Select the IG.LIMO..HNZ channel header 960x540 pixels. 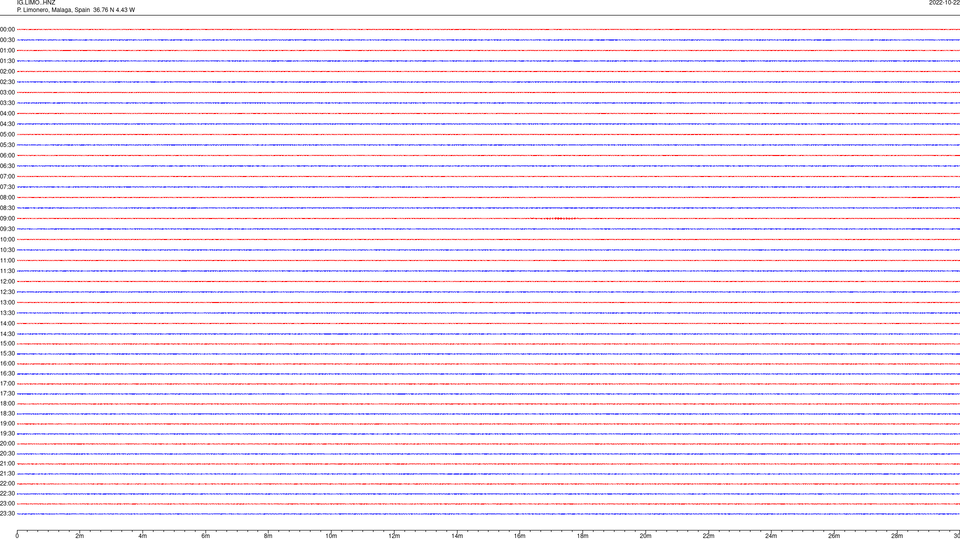pyautogui.click(x=36, y=3)
